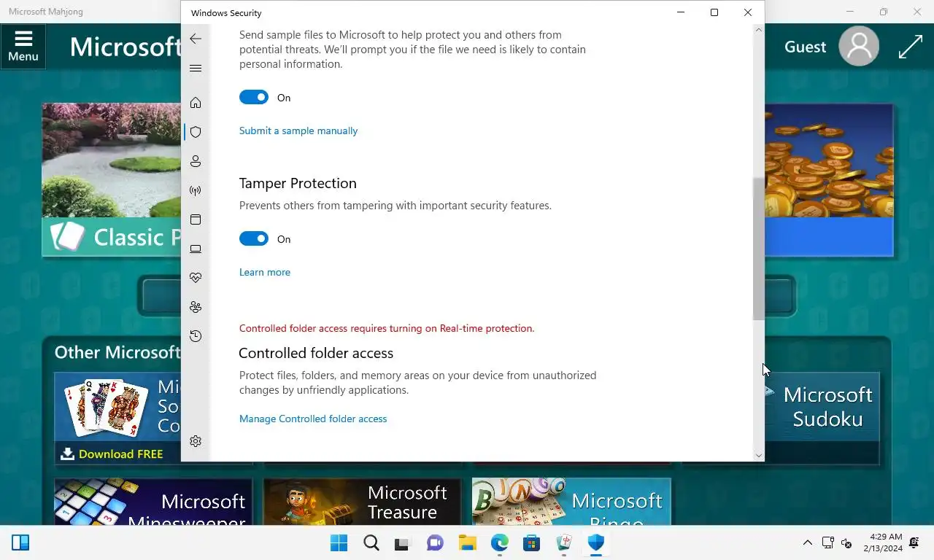
Task: Open the Classic puzzle tile in Mahjong
Action: click(x=112, y=180)
